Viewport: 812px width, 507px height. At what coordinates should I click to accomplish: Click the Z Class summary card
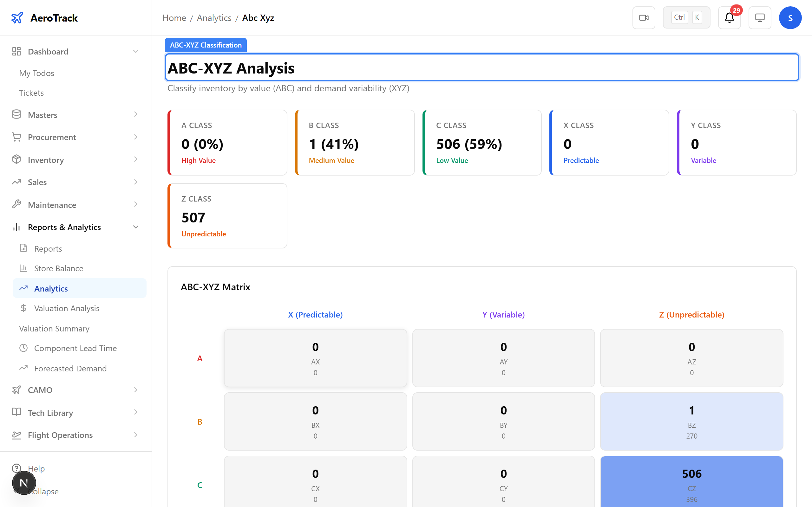pos(227,215)
